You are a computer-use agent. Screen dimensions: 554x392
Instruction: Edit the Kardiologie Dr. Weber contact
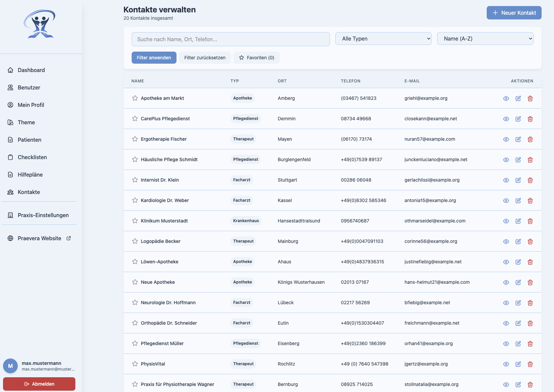[518, 200]
